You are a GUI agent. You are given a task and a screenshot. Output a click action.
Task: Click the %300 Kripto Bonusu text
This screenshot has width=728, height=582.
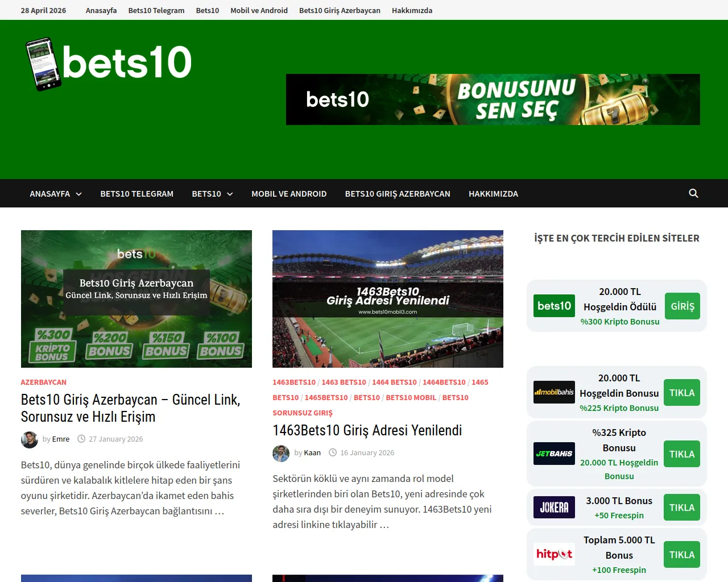click(620, 322)
